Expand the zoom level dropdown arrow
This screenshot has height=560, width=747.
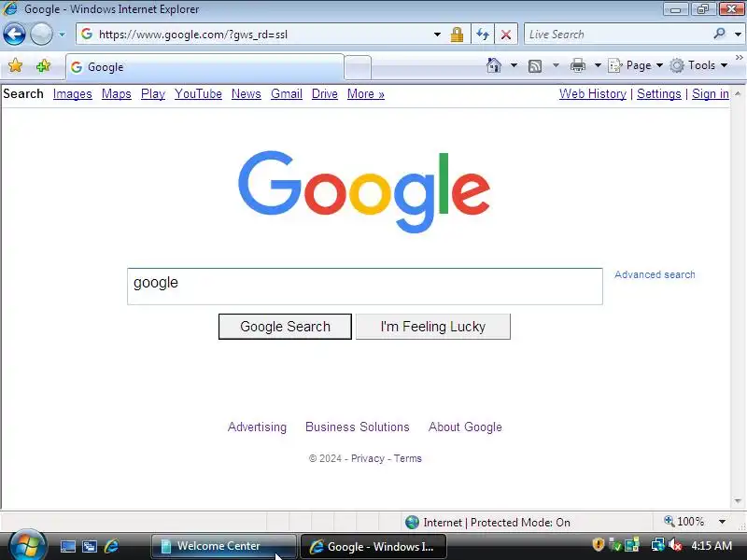(x=722, y=522)
